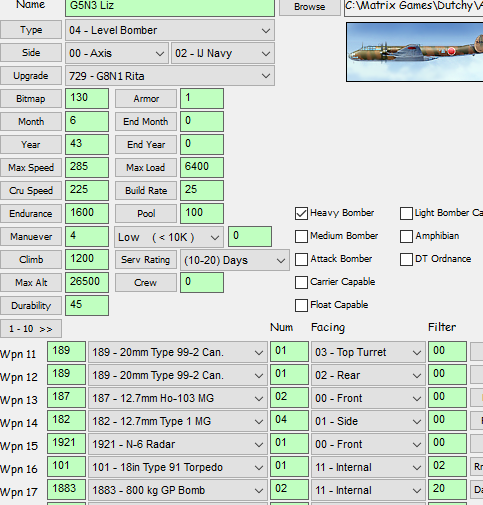The width and height of the screenshot is (483, 505).
Task: Select the aircraft side-view thumbnail image
Action: (x=415, y=52)
